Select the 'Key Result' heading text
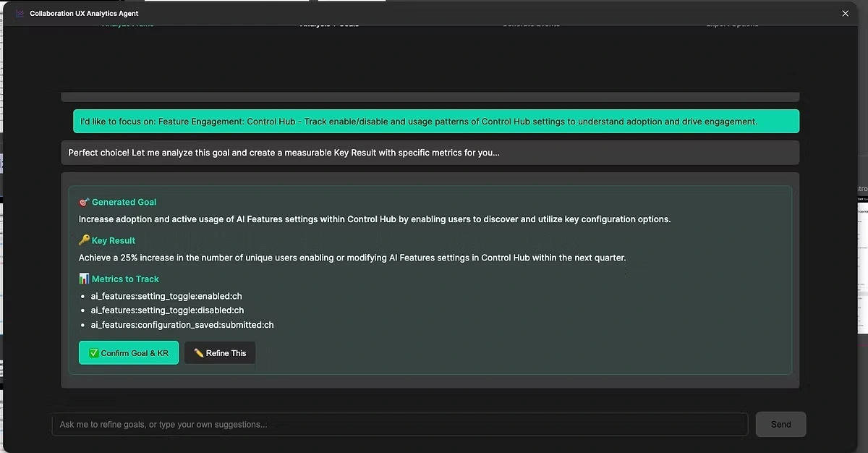 point(114,240)
